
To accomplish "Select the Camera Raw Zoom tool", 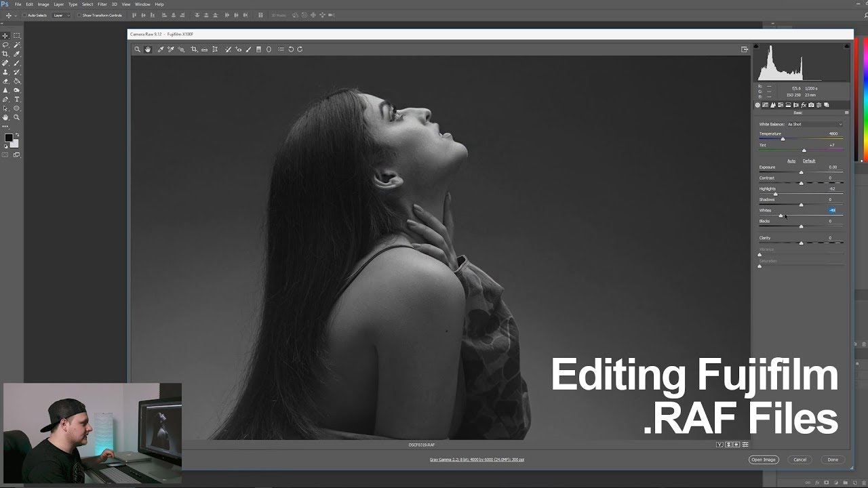I will click(x=138, y=49).
